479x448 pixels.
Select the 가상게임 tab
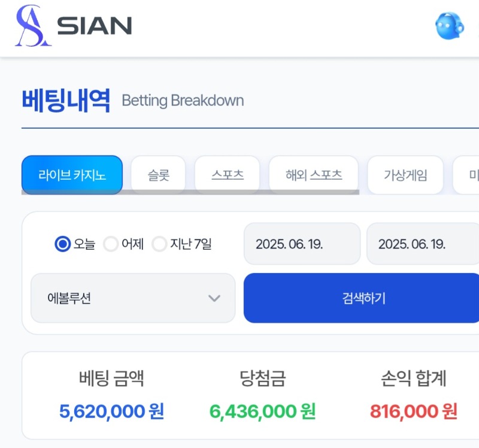click(x=405, y=175)
